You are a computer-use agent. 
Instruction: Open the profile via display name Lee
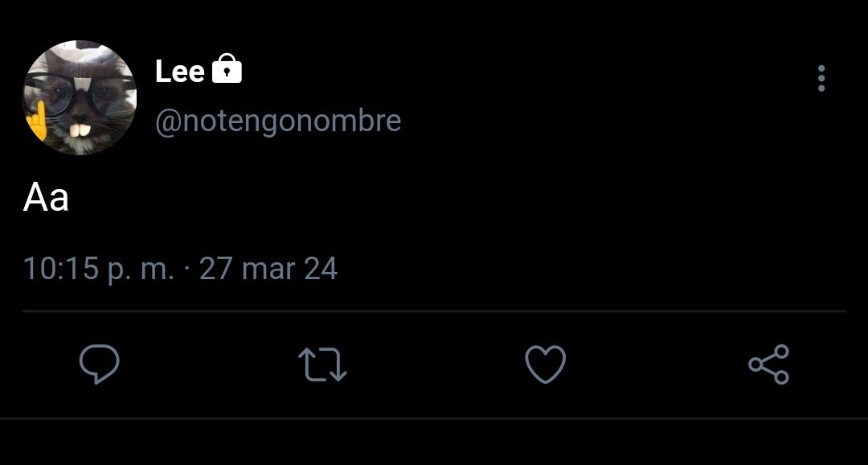pyautogui.click(x=179, y=72)
